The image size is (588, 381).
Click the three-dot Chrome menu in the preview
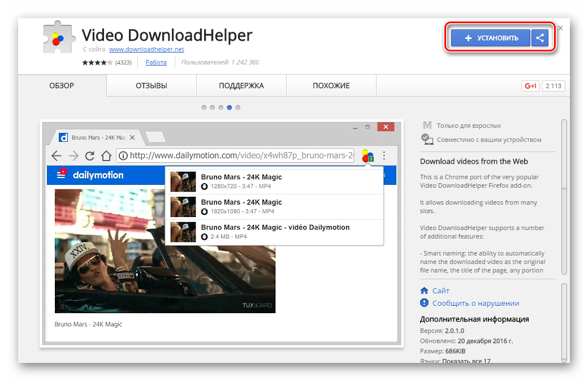pyautogui.click(x=383, y=155)
